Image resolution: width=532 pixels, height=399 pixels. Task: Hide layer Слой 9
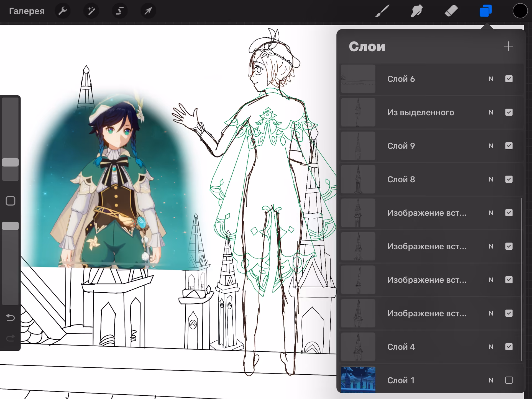[509, 146]
